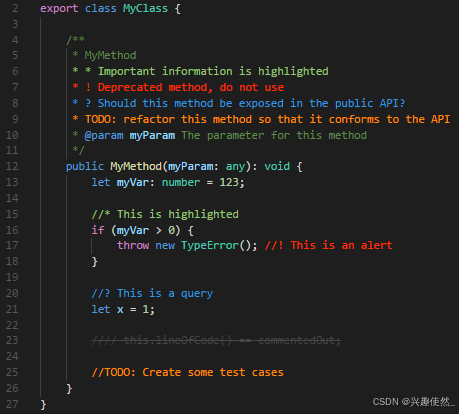Click the '*/' comment terminator on line 11
459x414 pixels.
pyautogui.click(x=79, y=150)
